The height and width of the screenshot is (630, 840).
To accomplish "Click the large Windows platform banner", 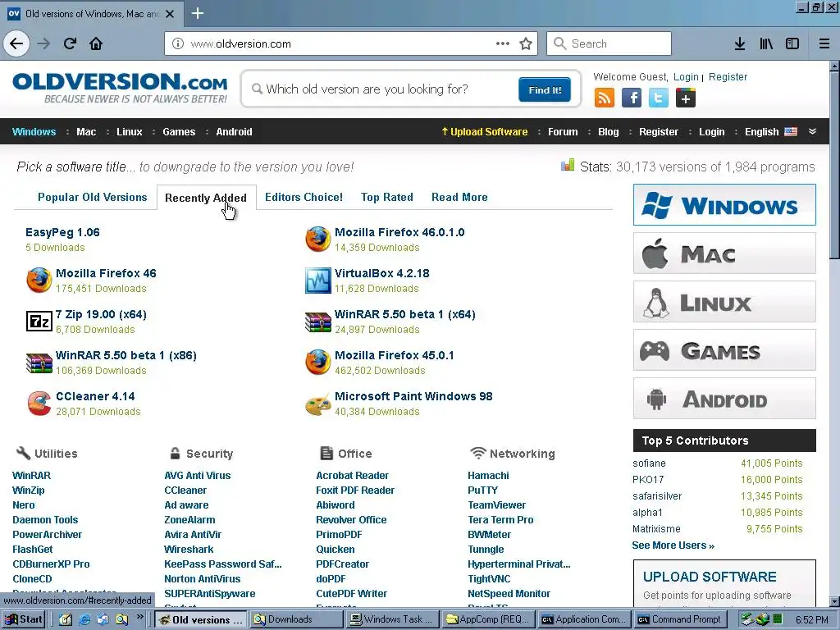I will [724, 204].
